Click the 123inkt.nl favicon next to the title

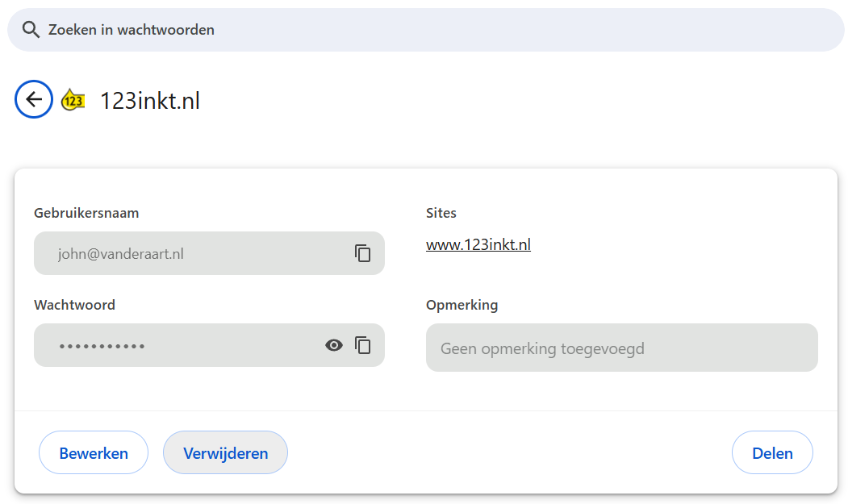(73, 98)
